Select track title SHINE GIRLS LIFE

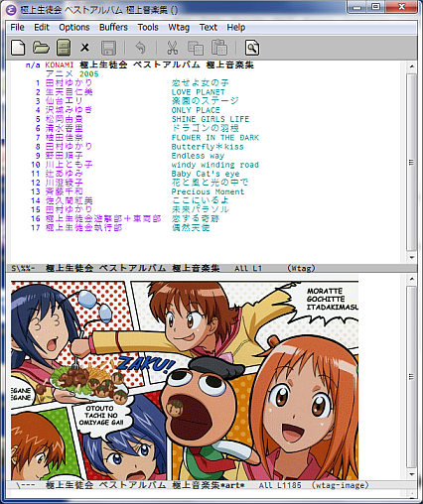[211, 119]
